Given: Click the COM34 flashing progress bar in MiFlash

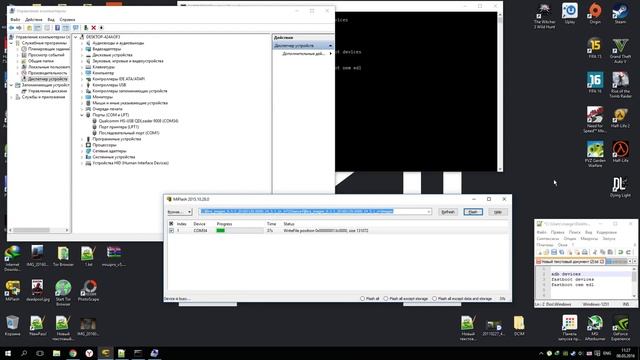Looking at the screenshot, I should pos(240,231).
